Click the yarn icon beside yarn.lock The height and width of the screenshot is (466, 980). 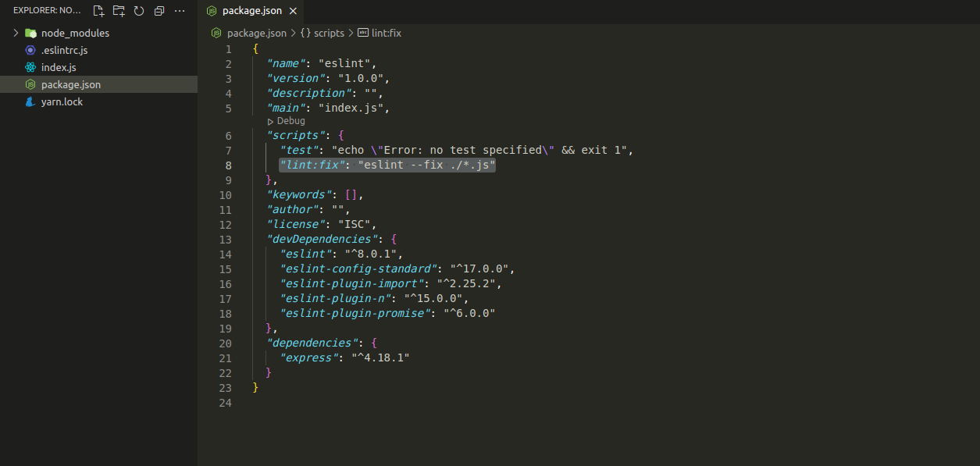pos(30,101)
